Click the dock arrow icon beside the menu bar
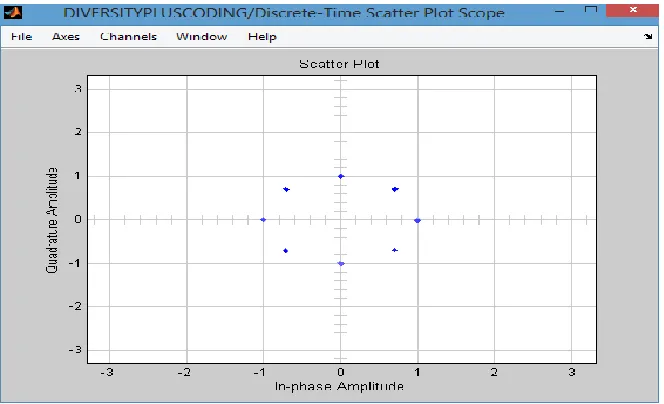The width and height of the screenshot is (664, 404). pos(648,36)
